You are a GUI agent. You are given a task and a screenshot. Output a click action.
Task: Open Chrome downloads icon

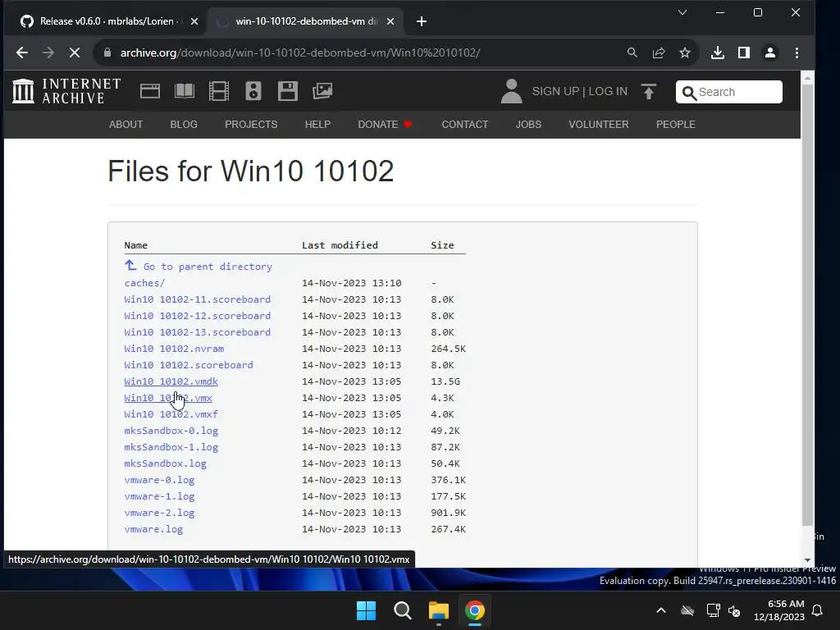(717, 52)
